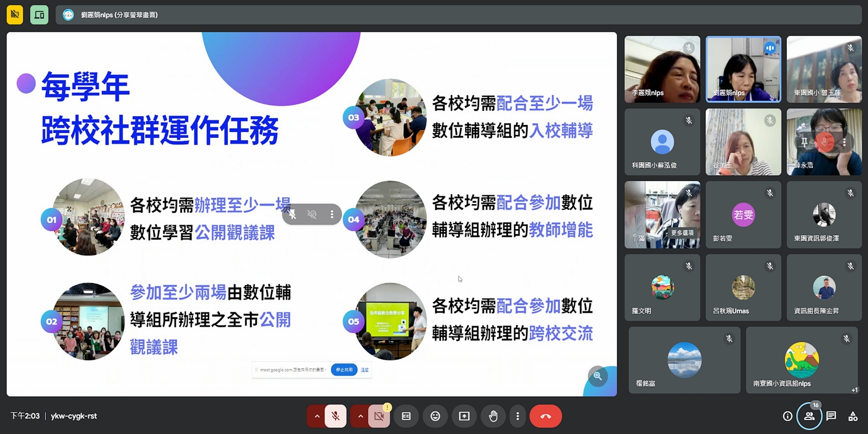
Task: Unmute the microphone in bottom toolbar
Action: (x=335, y=416)
